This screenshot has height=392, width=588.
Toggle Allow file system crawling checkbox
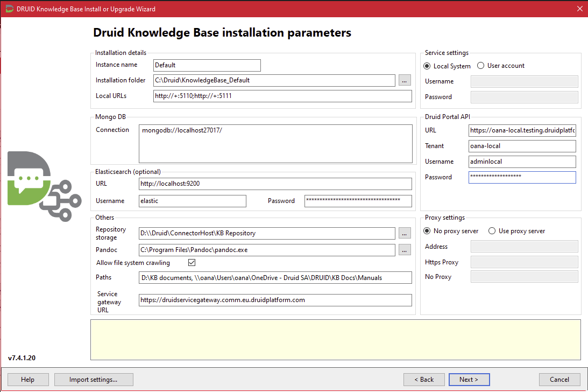point(192,263)
